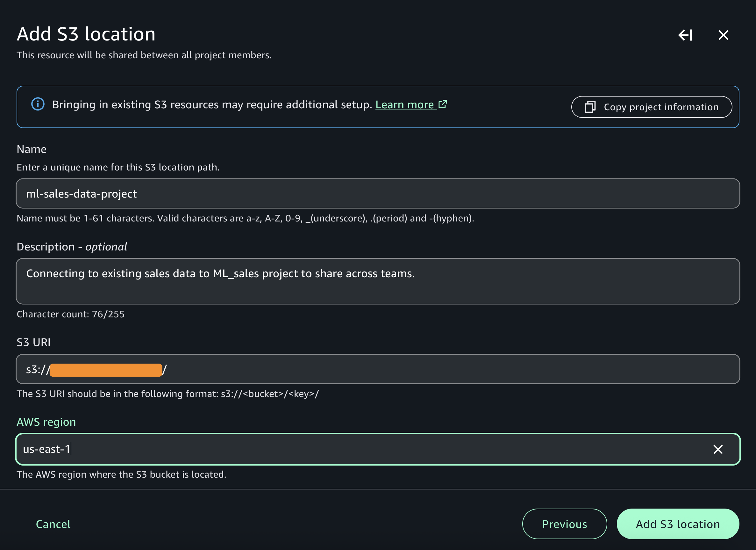Click the S3 URI field label
This screenshot has height=550, width=756.
34,342
